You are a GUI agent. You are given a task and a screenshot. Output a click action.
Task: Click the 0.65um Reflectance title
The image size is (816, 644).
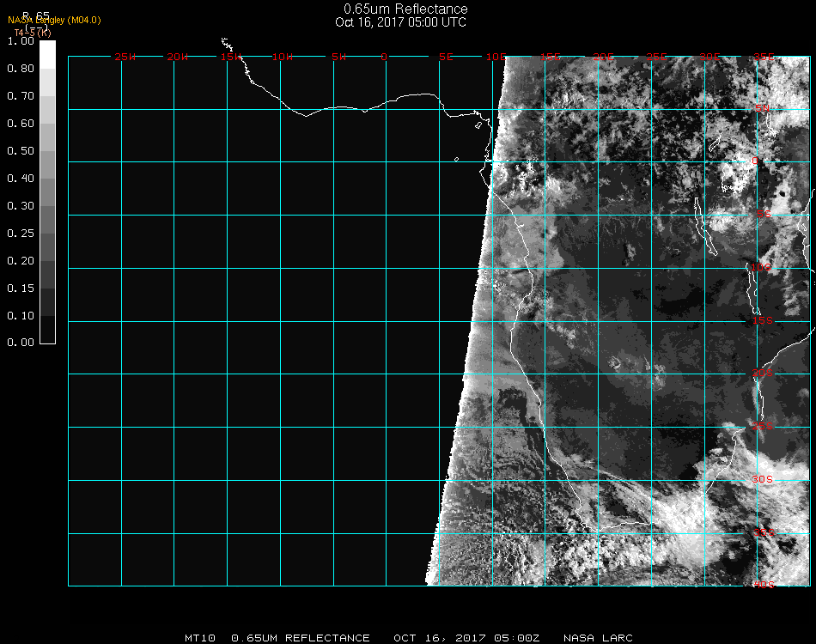[x=405, y=9]
